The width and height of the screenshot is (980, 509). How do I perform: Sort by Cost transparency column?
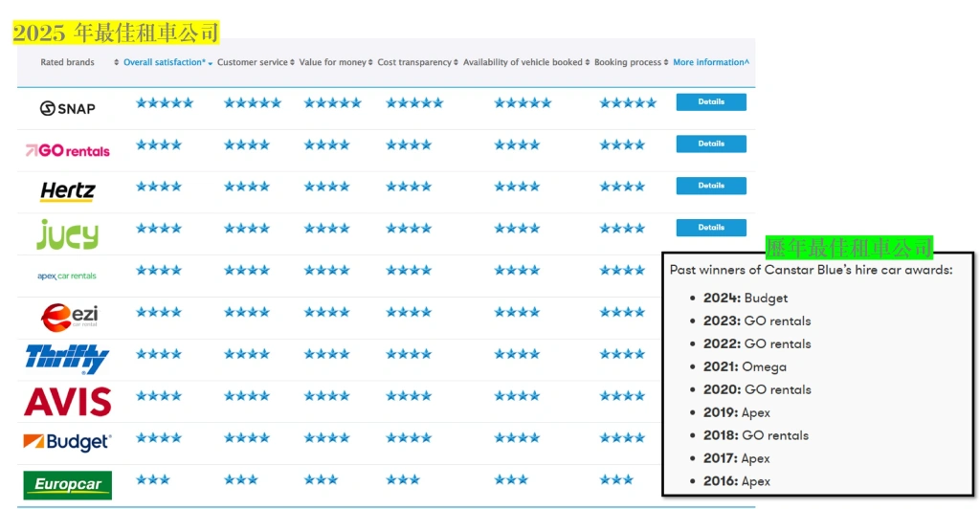417,62
